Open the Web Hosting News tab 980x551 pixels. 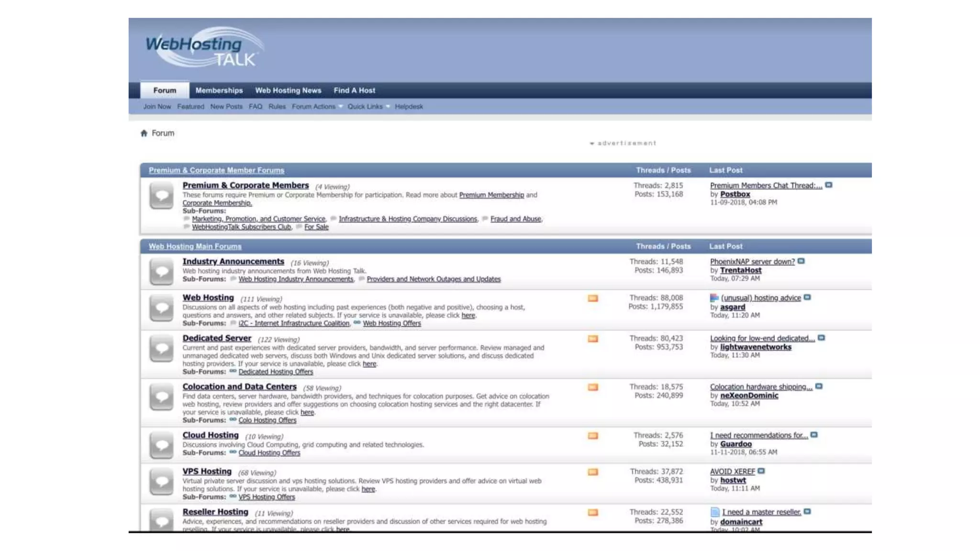(x=288, y=90)
